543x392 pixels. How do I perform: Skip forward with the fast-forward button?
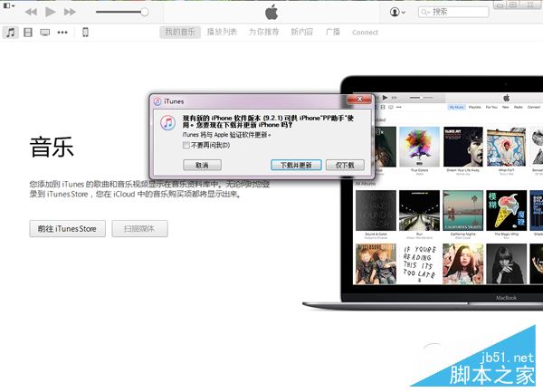point(70,12)
